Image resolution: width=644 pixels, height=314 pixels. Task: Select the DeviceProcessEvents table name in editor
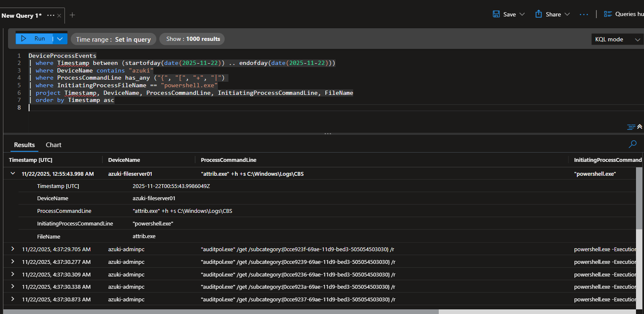(62, 56)
